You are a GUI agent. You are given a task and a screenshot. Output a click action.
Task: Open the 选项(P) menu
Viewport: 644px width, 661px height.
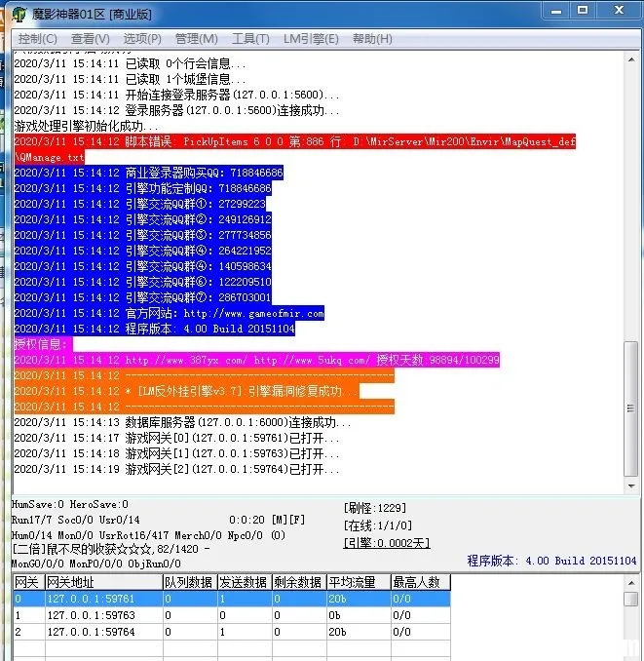(x=142, y=39)
